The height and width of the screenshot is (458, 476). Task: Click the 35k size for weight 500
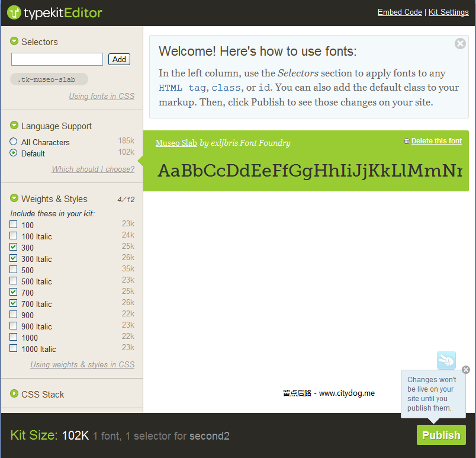(x=128, y=268)
